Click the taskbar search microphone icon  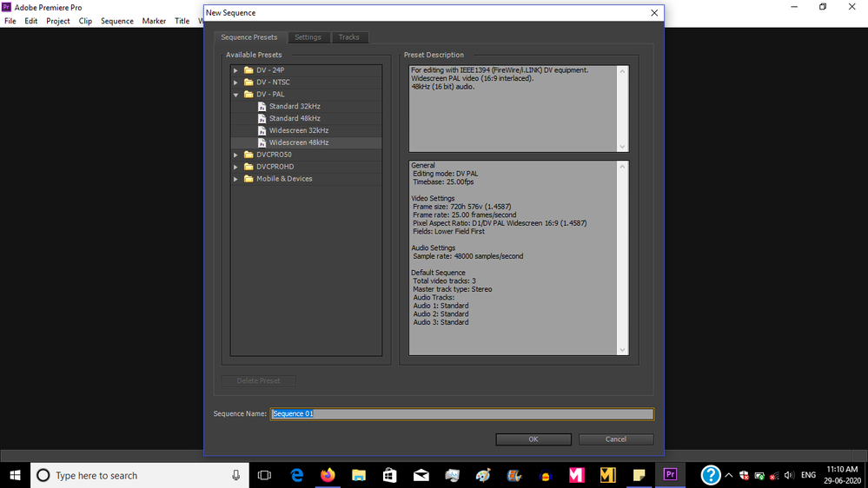click(235, 475)
